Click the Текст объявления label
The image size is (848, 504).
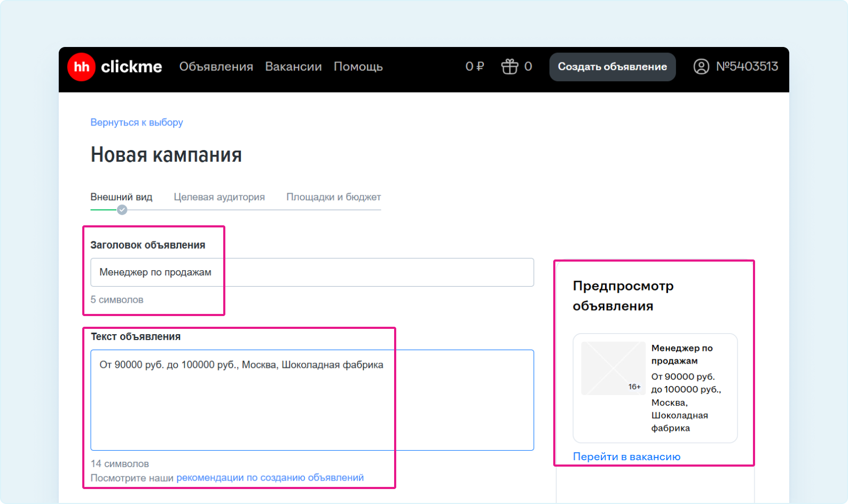click(136, 336)
